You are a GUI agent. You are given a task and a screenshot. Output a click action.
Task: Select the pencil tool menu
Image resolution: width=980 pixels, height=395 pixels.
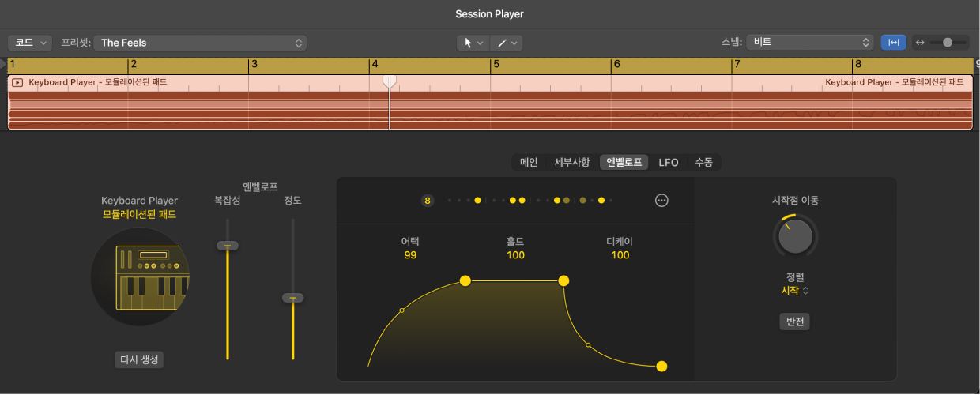pyautogui.click(x=505, y=43)
